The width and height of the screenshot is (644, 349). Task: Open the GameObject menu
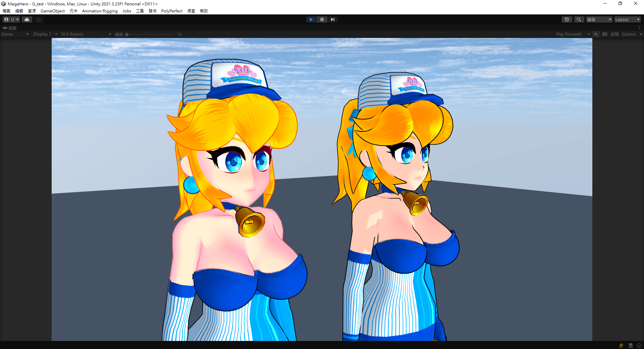(53, 11)
